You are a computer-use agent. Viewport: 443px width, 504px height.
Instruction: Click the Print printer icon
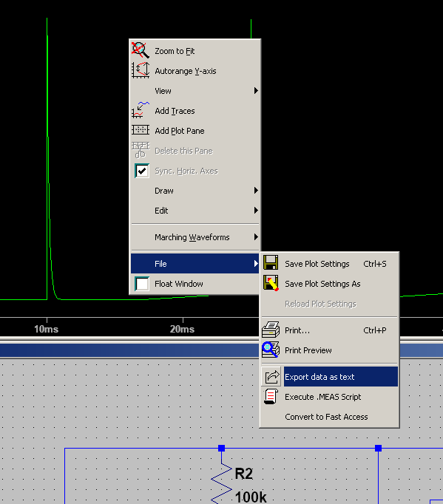pos(271,330)
